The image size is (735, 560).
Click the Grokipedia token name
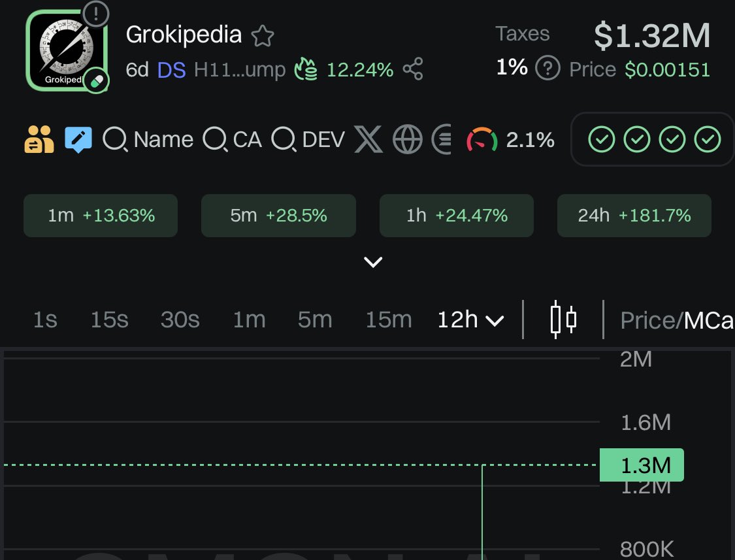coord(184,35)
